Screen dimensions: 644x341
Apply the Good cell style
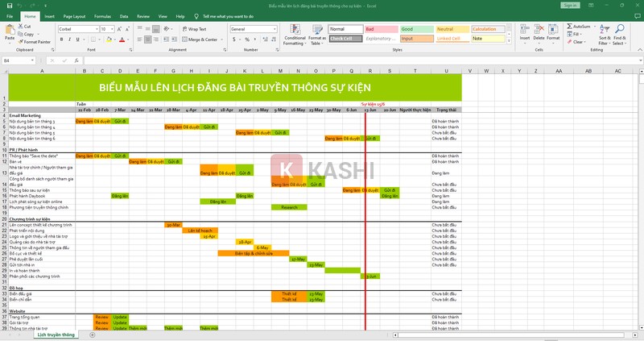[x=417, y=29]
